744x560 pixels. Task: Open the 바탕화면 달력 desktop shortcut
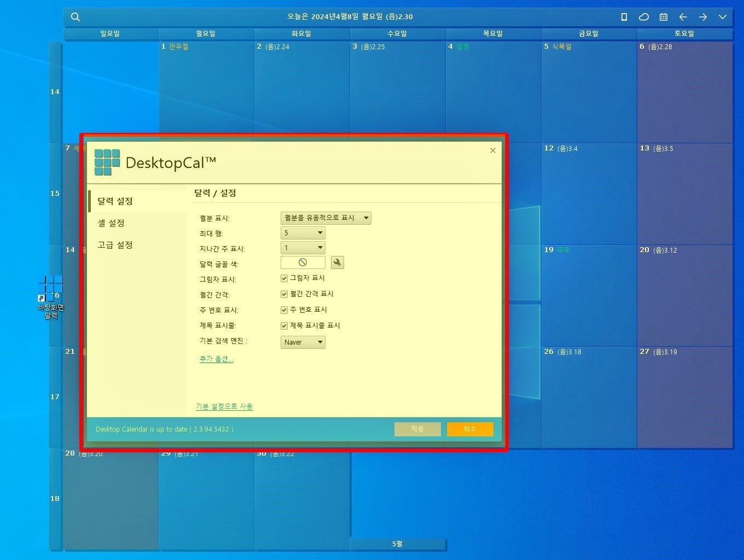click(50, 297)
